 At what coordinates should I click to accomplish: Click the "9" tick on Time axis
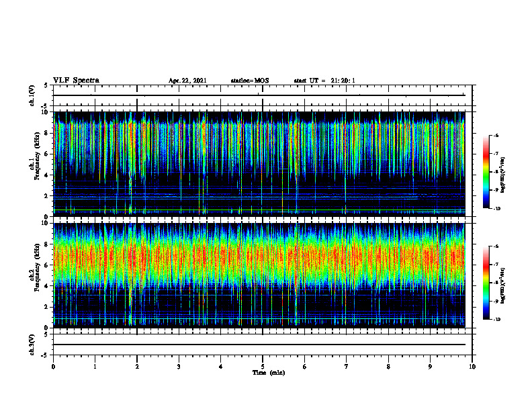click(430, 367)
